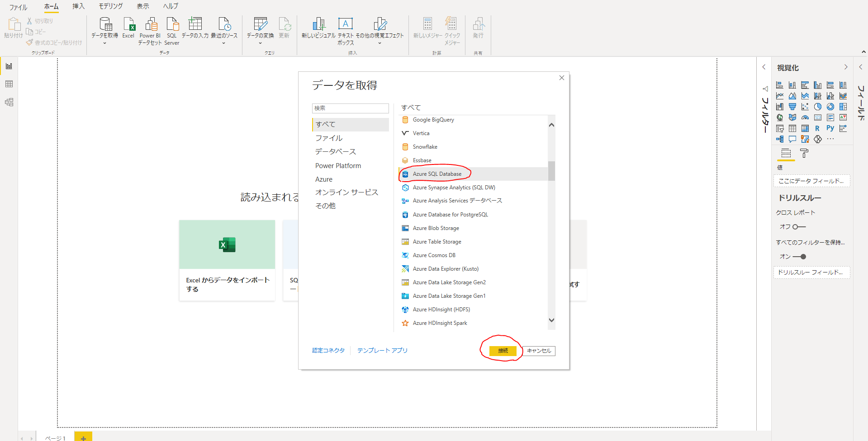Open the テンプレート アプリ link

click(382, 351)
